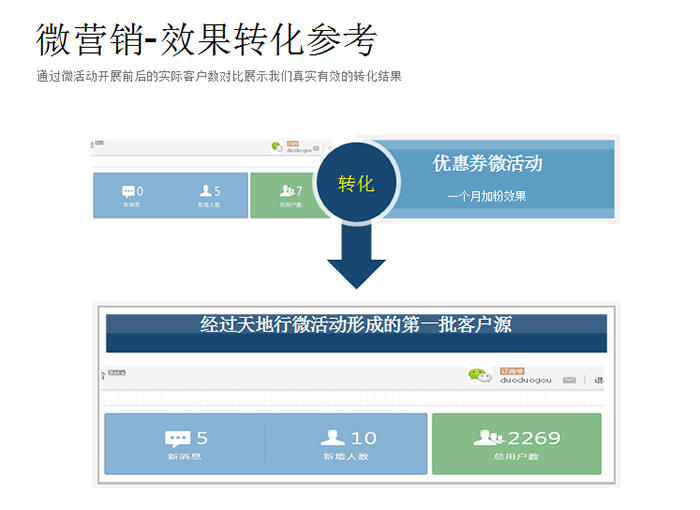Click the WeChat logo in the lower panel

click(x=481, y=376)
